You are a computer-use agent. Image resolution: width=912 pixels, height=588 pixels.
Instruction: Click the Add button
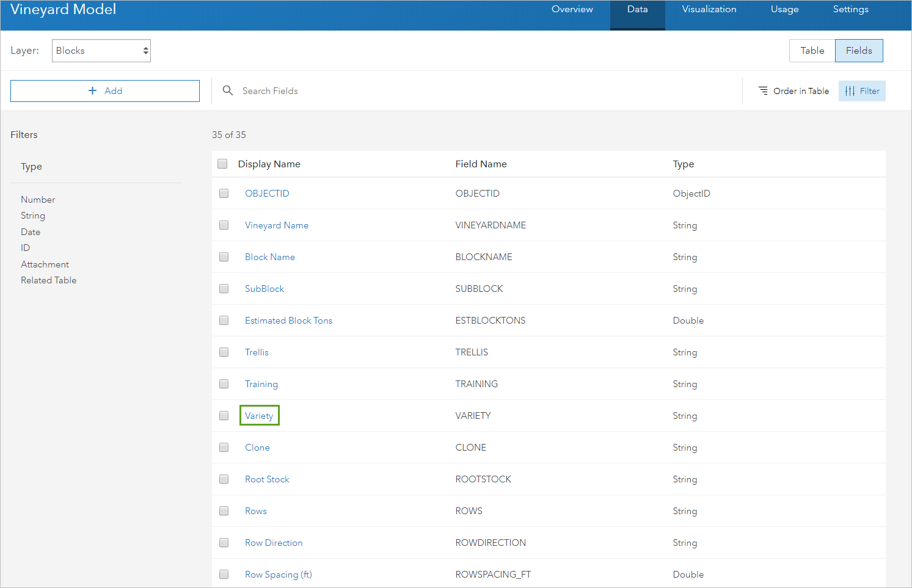click(x=104, y=90)
